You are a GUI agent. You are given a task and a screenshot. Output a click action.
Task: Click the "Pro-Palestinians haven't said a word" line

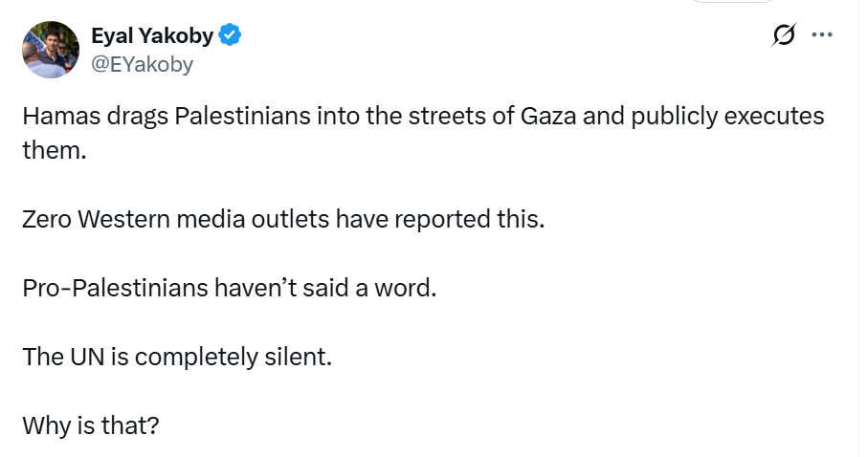[x=229, y=287]
